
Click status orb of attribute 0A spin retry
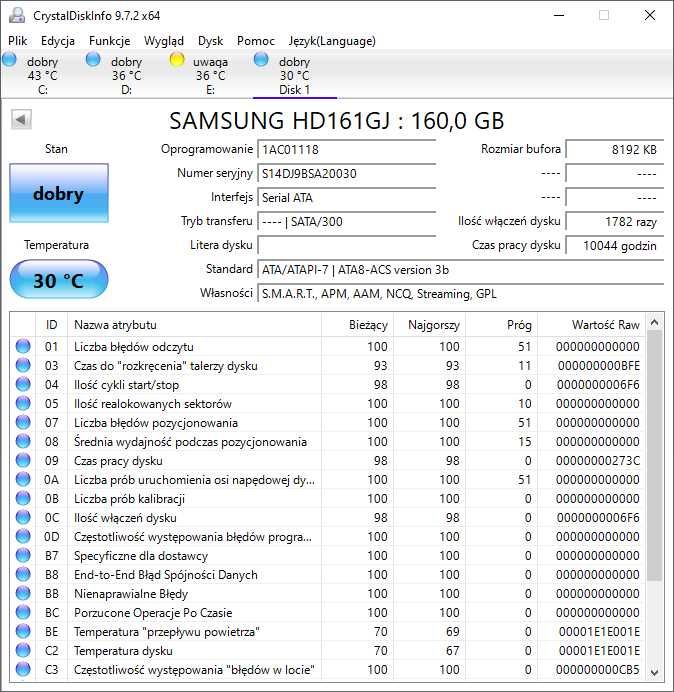[x=23, y=479]
